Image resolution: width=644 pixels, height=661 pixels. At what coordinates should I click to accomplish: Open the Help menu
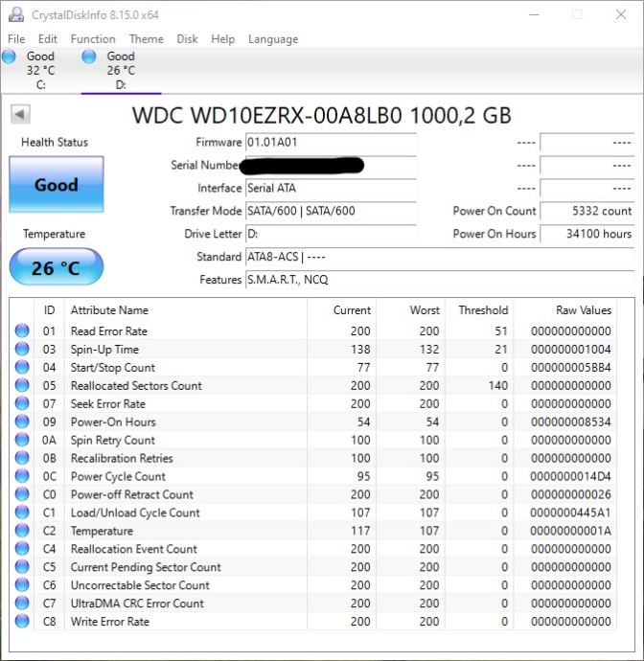coord(222,39)
